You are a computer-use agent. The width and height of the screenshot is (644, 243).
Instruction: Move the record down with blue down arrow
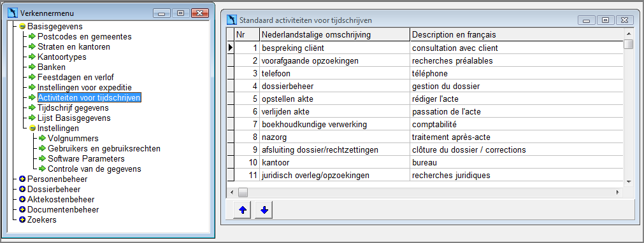pyautogui.click(x=264, y=210)
